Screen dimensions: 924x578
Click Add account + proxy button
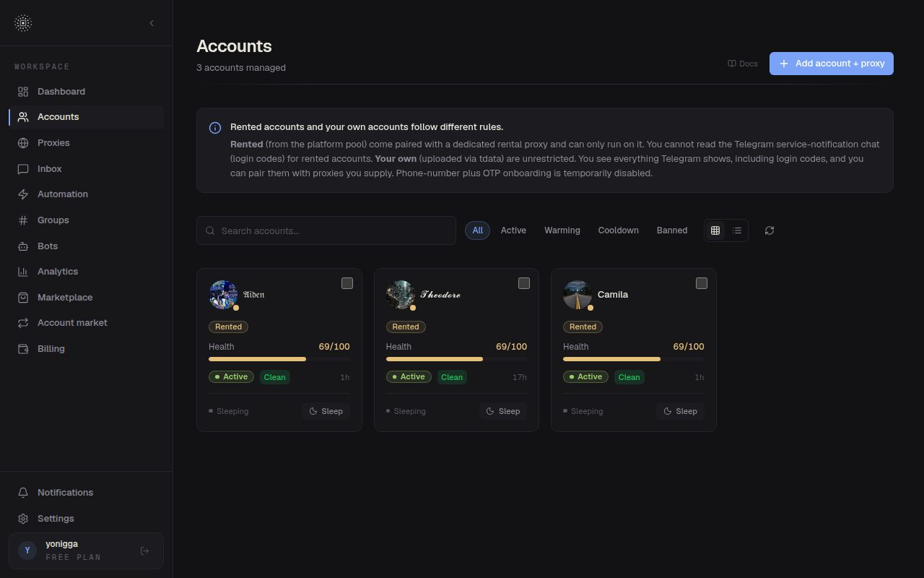click(832, 64)
